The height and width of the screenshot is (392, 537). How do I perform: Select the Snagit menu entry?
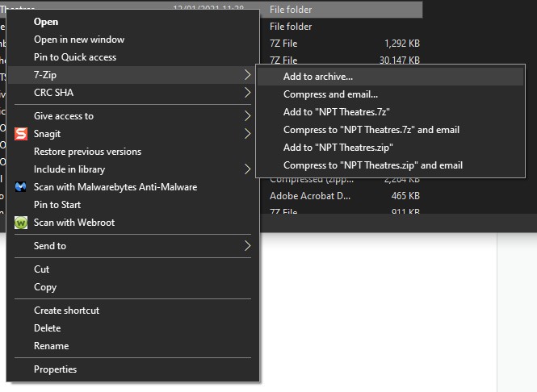point(133,134)
